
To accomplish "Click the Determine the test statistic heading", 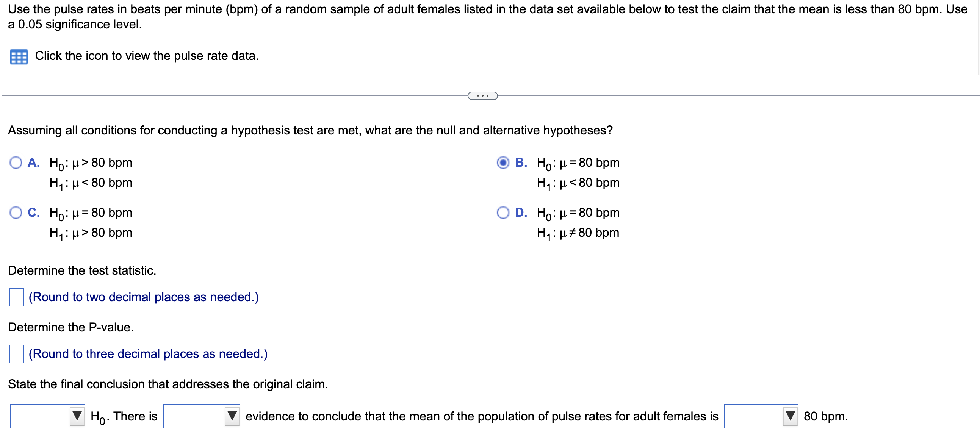I will (x=82, y=271).
